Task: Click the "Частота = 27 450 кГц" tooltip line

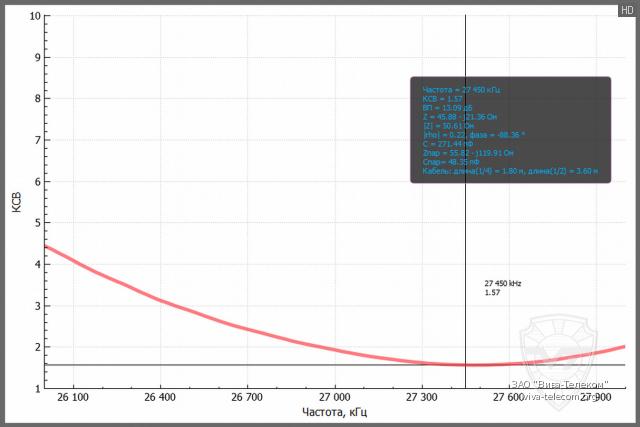Action: point(461,90)
